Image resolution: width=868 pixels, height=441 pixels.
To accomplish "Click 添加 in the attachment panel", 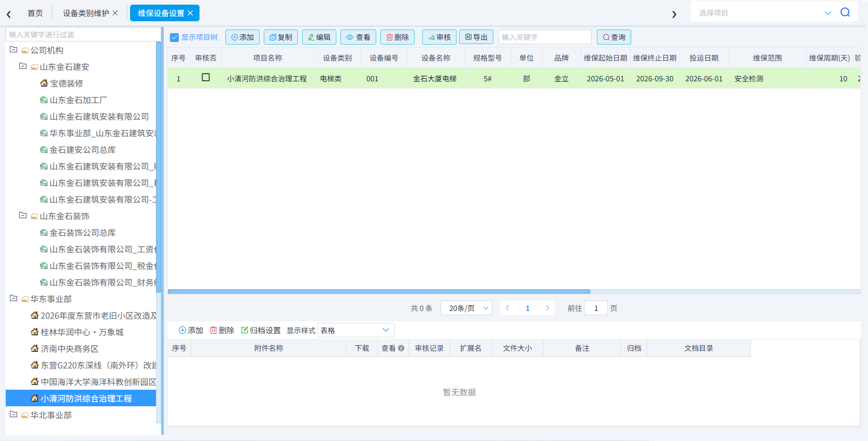I will [191, 331].
